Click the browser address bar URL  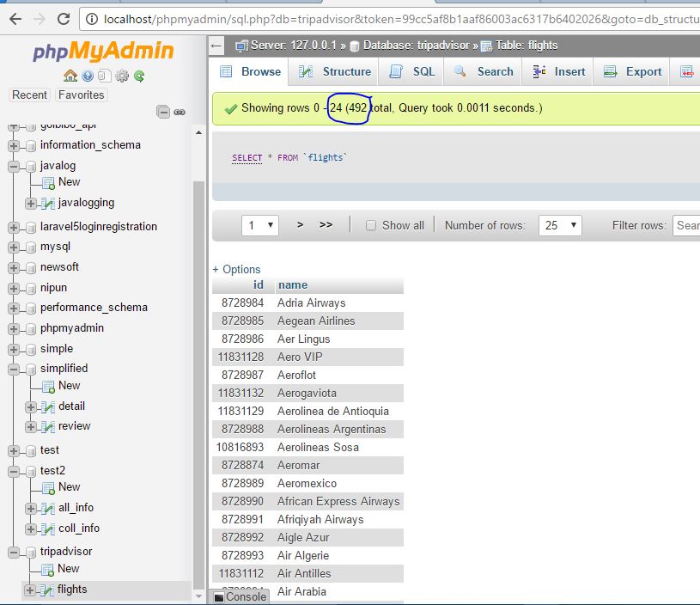click(401, 19)
